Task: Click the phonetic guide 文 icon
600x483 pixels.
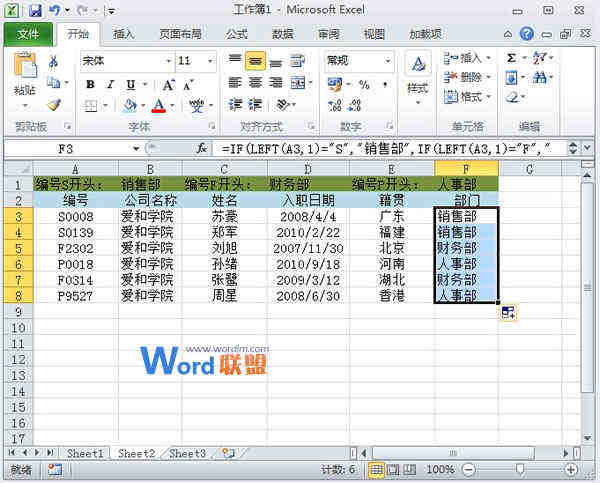Action: (196, 105)
